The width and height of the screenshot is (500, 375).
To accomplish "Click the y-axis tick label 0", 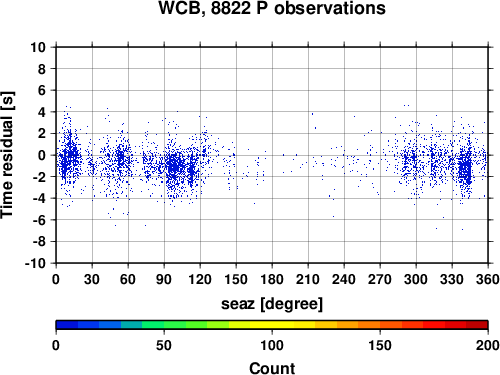I will pyautogui.click(x=41, y=155).
